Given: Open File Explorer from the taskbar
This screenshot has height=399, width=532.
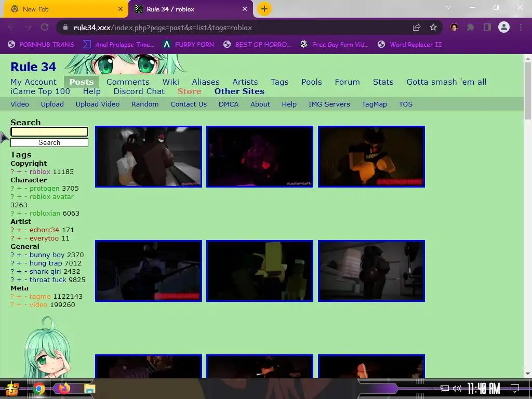Looking at the screenshot, I should 89,389.
